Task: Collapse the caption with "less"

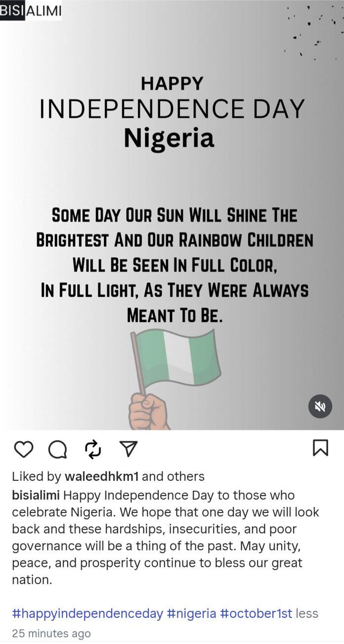Action: pos(307,614)
